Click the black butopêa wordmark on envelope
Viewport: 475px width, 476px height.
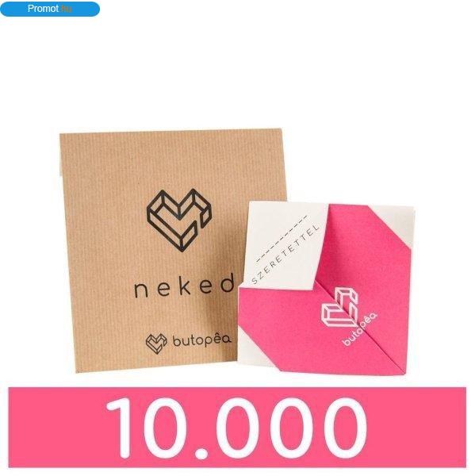click(201, 340)
